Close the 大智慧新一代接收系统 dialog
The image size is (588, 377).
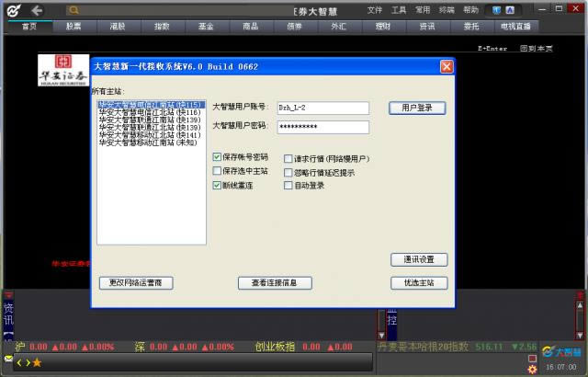(x=447, y=67)
